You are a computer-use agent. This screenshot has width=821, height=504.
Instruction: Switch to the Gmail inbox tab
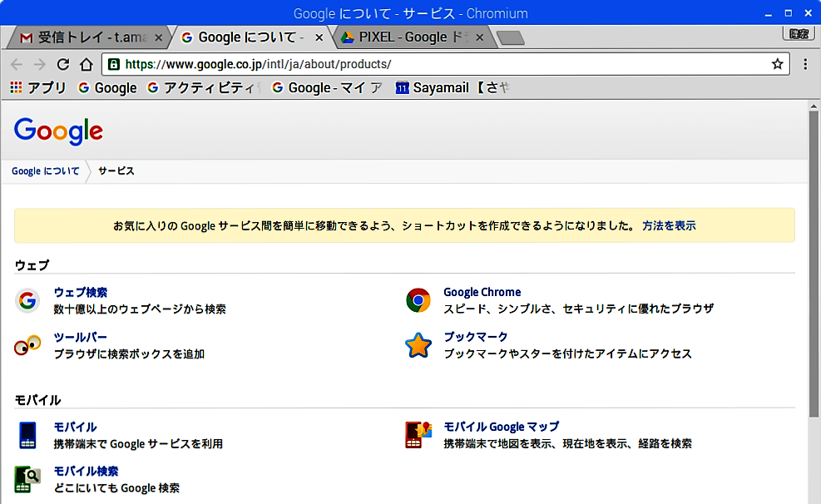(83, 37)
